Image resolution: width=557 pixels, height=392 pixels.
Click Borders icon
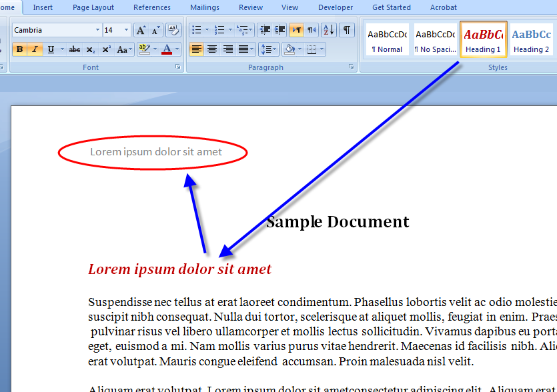pyautogui.click(x=312, y=49)
